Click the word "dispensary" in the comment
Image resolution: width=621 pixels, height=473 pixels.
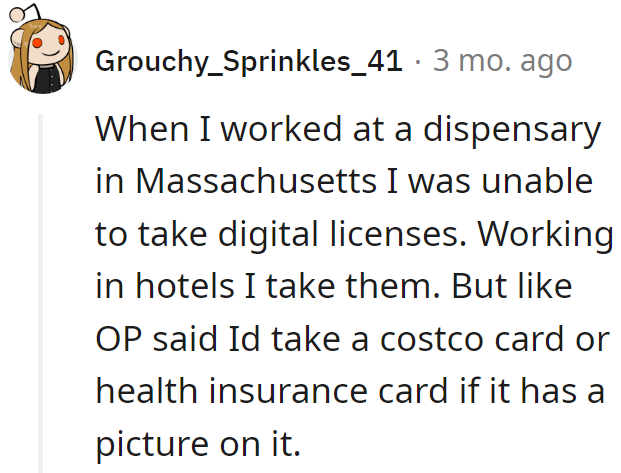pyautogui.click(x=512, y=130)
